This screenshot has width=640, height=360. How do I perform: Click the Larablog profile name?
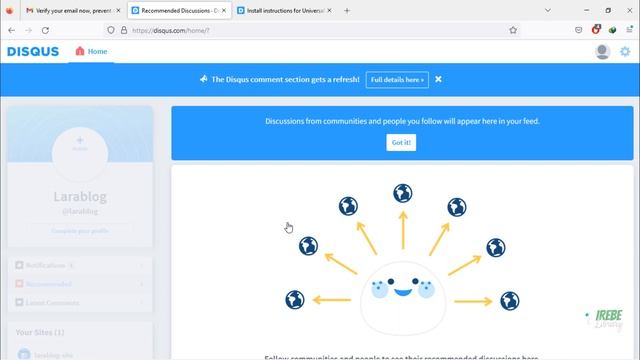point(80,197)
